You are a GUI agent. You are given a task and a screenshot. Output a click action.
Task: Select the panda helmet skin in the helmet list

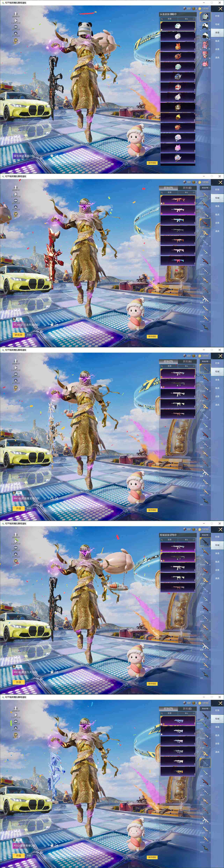pyautogui.click(x=178, y=26)
